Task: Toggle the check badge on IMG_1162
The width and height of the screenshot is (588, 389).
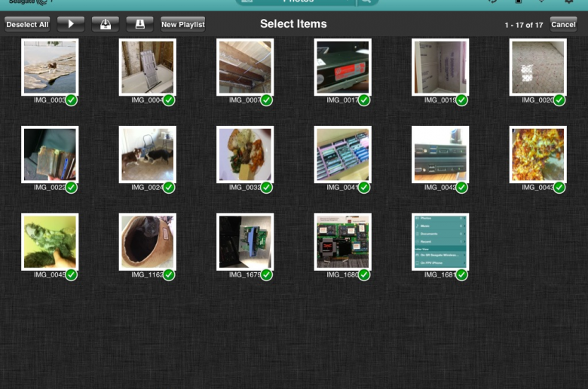Action: coord(169,275)
